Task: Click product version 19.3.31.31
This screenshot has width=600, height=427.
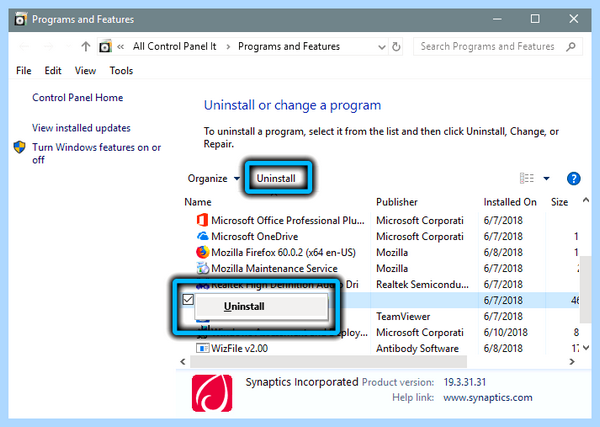Action: 465,382
